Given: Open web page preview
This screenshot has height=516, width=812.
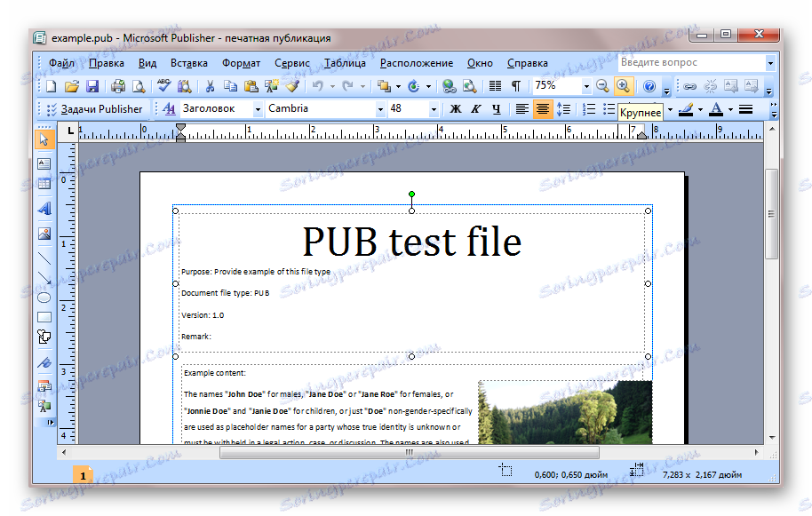Looking at the screenshot, I should point(470,86).
